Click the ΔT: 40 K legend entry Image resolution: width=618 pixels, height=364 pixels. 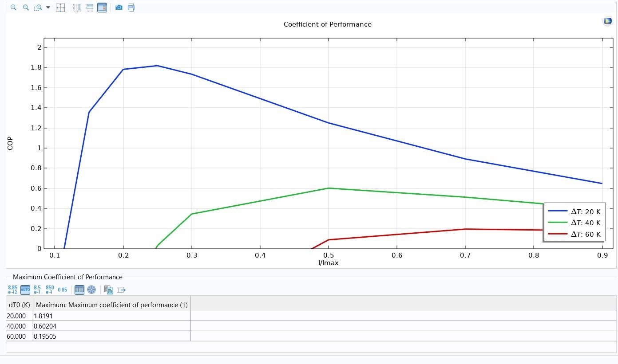pyautogui.click(x=574, y=223)
